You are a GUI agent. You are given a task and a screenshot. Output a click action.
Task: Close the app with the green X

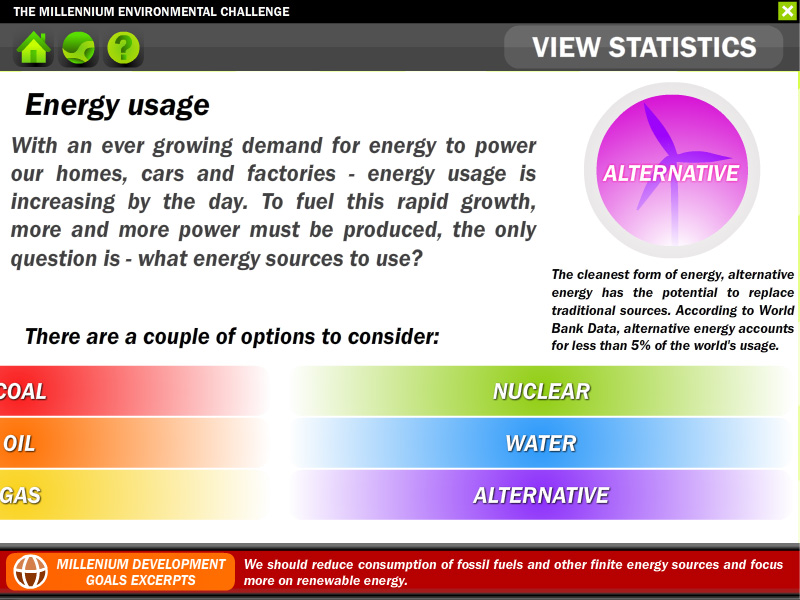click(x=788, y=11)
